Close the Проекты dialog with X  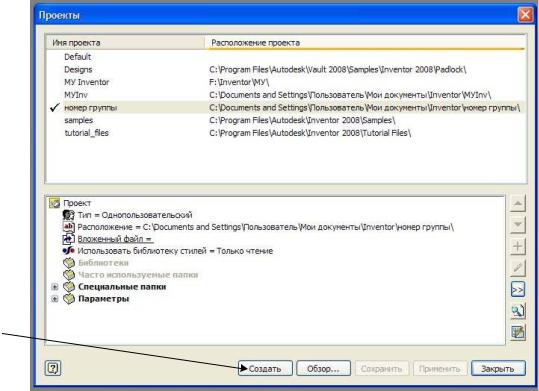pos(525,15)
